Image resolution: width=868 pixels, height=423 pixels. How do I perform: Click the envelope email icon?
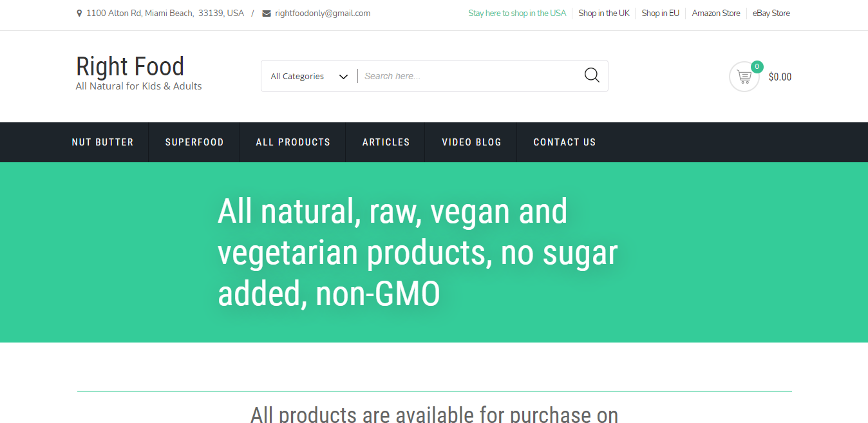tap(267, 13)
